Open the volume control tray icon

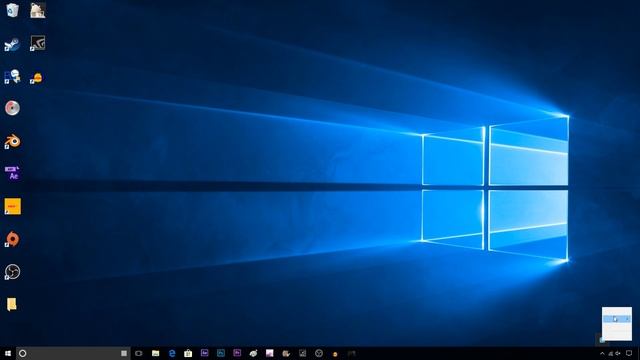[618, 353]
